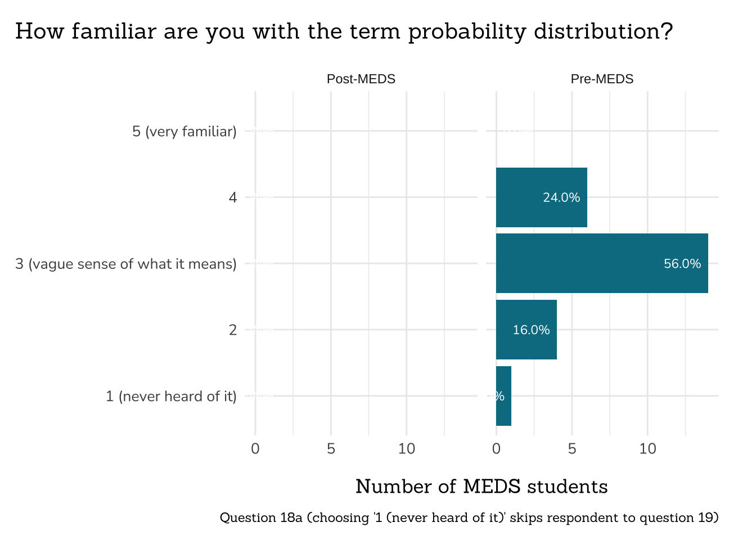Click the shortest bar in Pre-MEDS panel
The image size is (756, 540).
pyautogui.click(x=503, y=396)
